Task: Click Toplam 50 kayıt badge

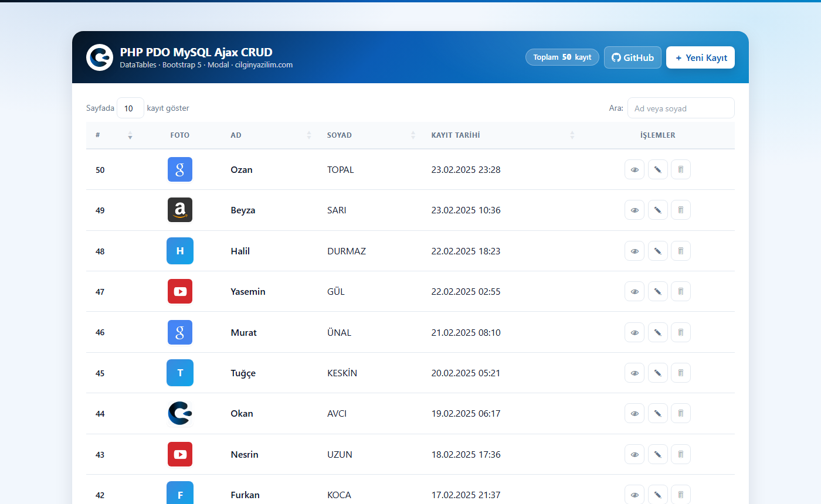Action: (x=562, y=57)
